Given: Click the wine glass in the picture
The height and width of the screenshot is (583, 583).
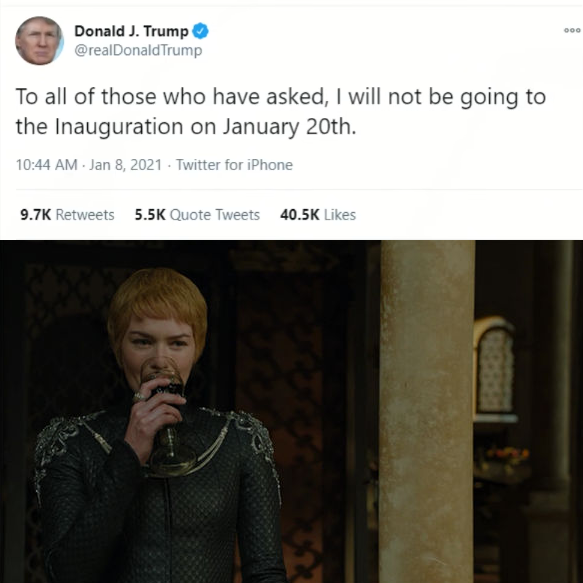Looking at the screenshot, I should click(x=165, y=409).
